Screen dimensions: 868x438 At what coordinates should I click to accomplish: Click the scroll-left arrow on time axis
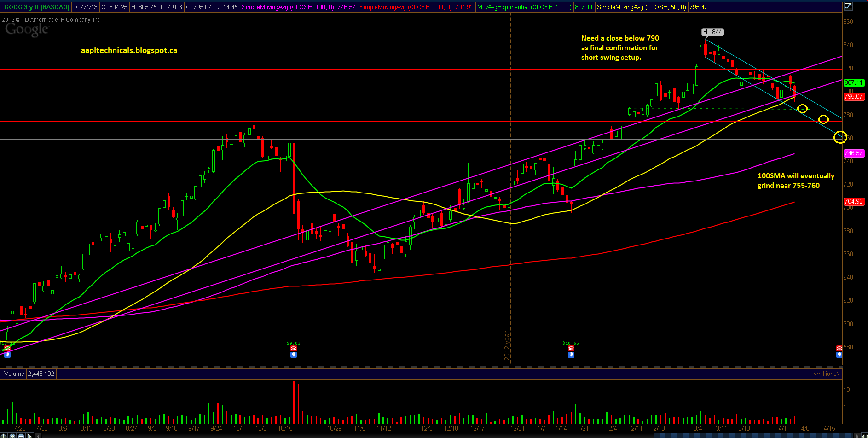coord(38,436)
